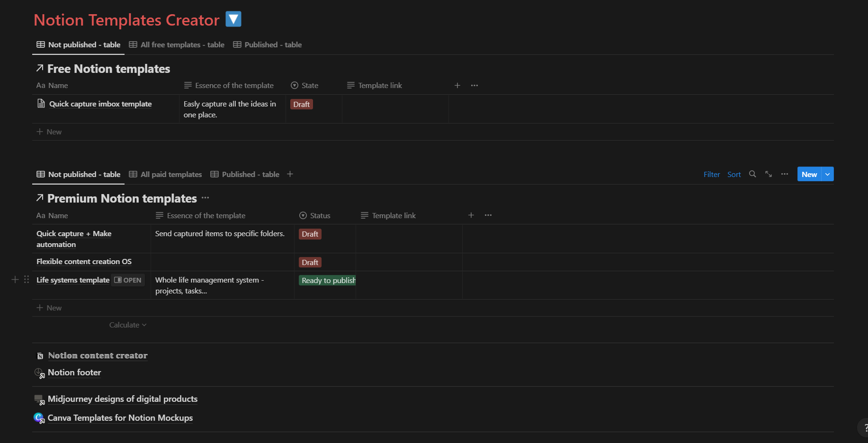This screenshot has height=443, width=868.
Task: Open Midjourney designs of digital products link
Action: (x=123, y=399)
